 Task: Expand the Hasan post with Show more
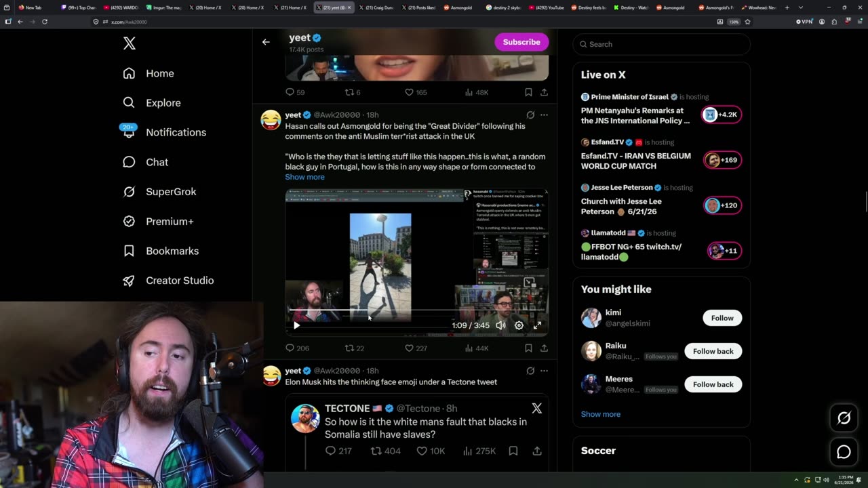pyautogui.click(x=304, y=177)
